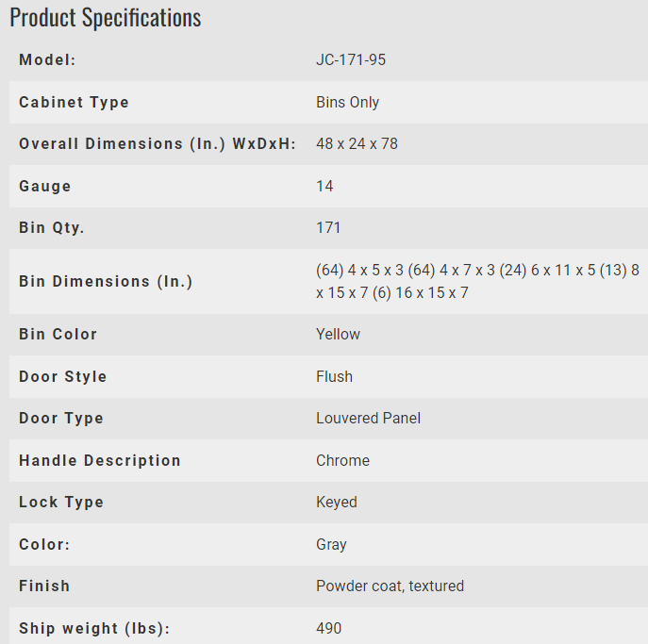648x644 pixels.
Task: Select the JC-171-95 model number
Action: (351, 59)
